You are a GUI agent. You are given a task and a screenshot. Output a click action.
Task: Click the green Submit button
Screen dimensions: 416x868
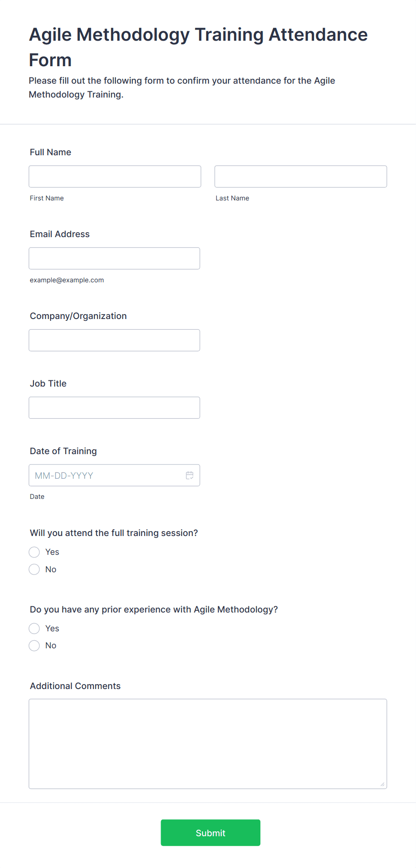[211, 833]
